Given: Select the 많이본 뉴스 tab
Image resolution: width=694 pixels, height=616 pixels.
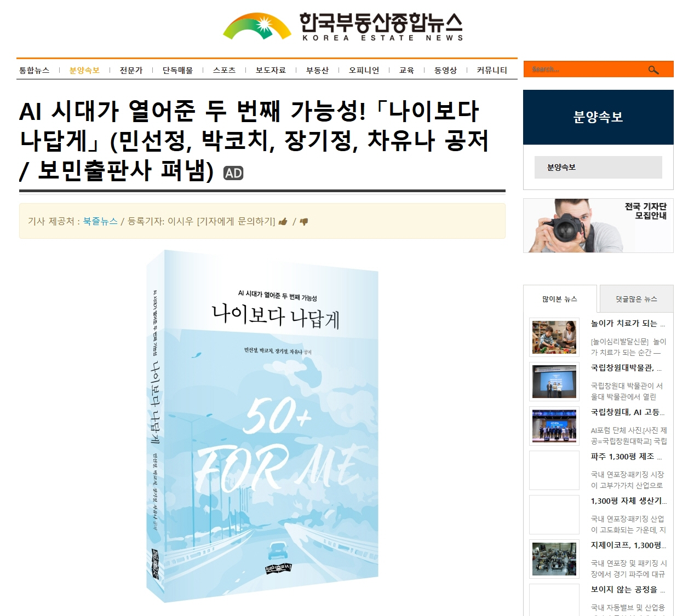Looking at the screenshot, I should click(x=560, y=299).
